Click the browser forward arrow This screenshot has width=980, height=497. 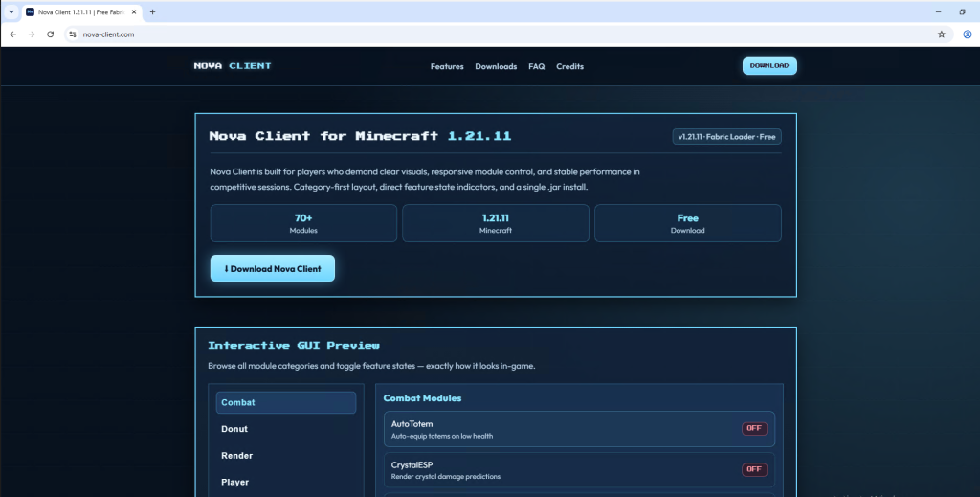(32, 34)
